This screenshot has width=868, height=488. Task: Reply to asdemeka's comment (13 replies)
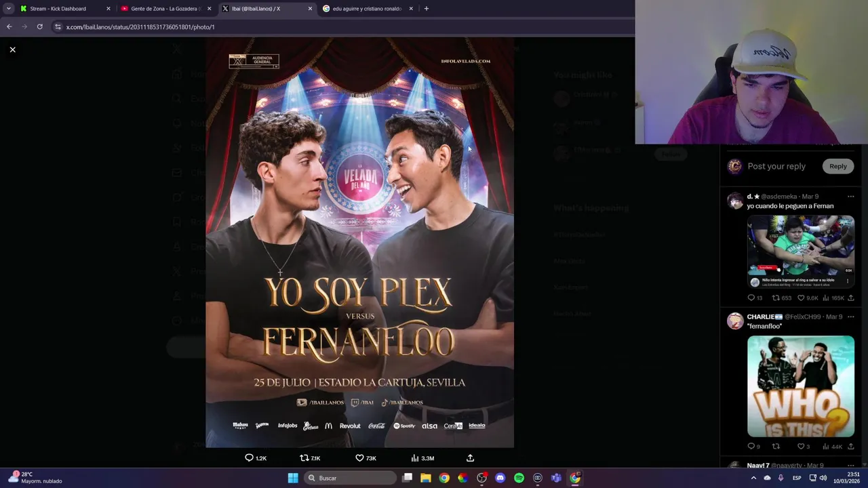pos(755,298)
